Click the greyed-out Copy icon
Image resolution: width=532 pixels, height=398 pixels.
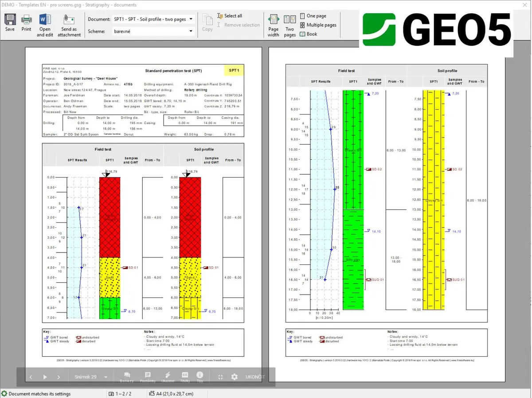[207, 20]
